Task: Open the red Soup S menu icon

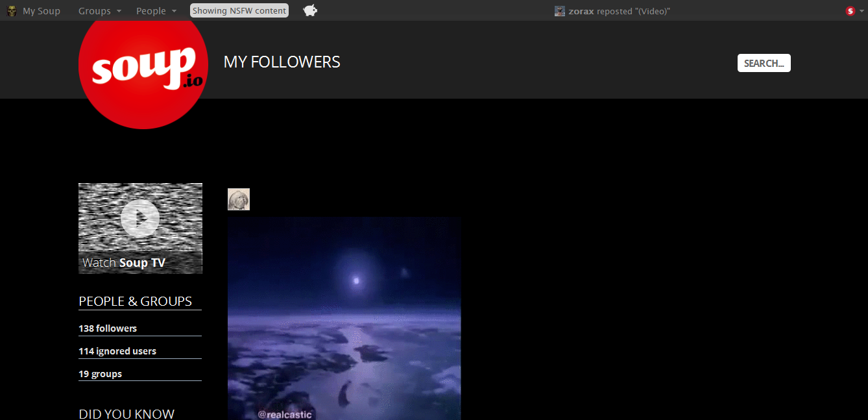Action: click(x=850, y=11)
